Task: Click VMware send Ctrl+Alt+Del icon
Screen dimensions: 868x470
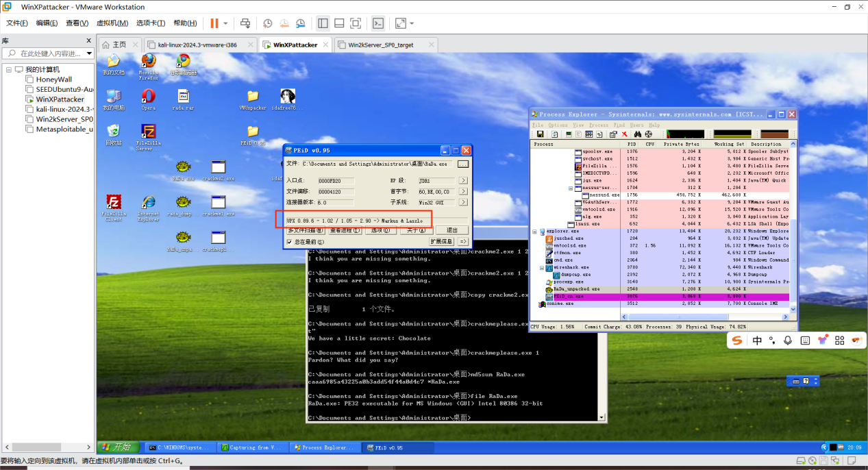Action: tap(245, 23)
